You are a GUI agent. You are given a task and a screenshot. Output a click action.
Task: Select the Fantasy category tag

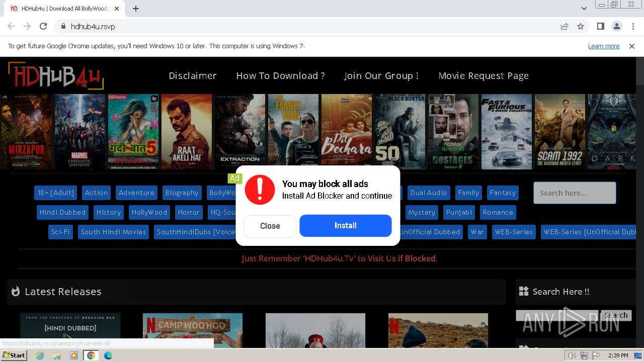pos(503,193)
